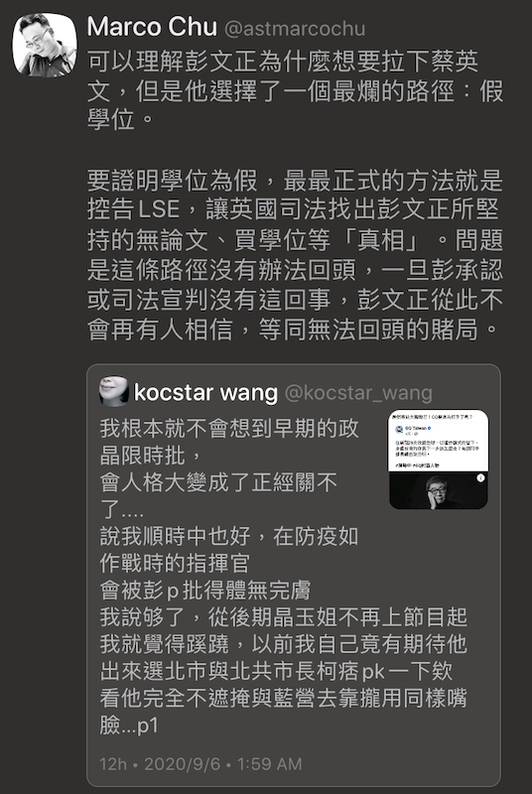Click the kocstar wang display name

tap(206, 392)
